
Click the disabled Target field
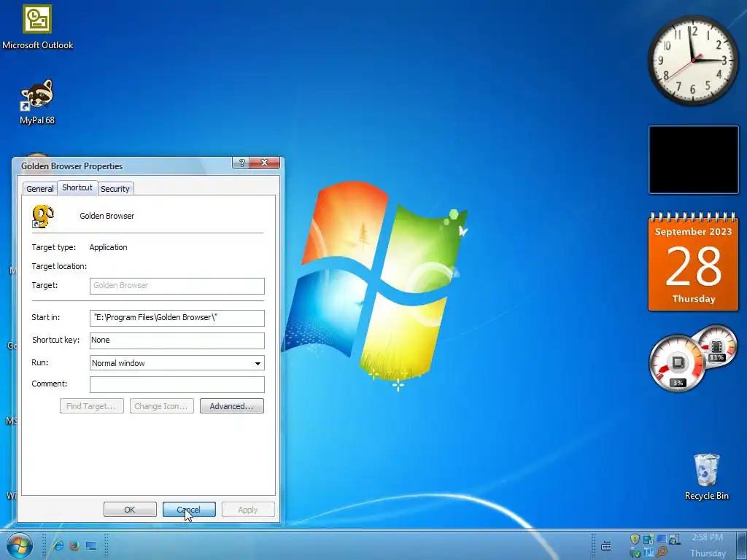coord(177,286)
